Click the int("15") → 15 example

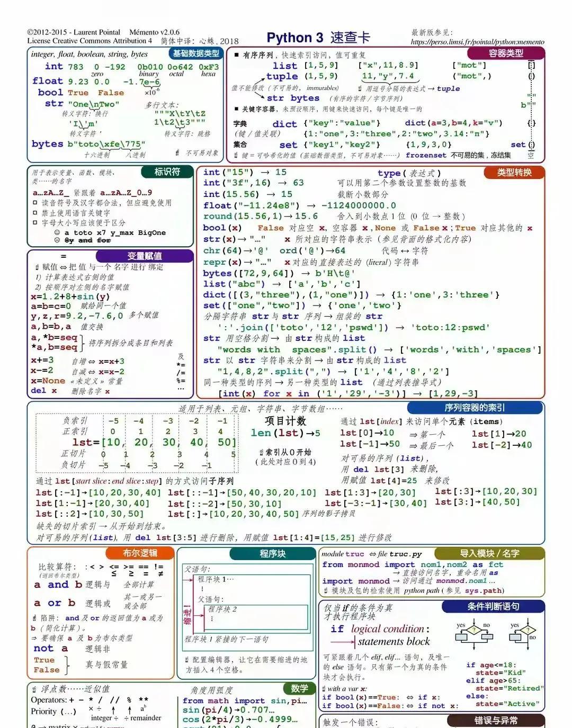[x=245, y=172]
